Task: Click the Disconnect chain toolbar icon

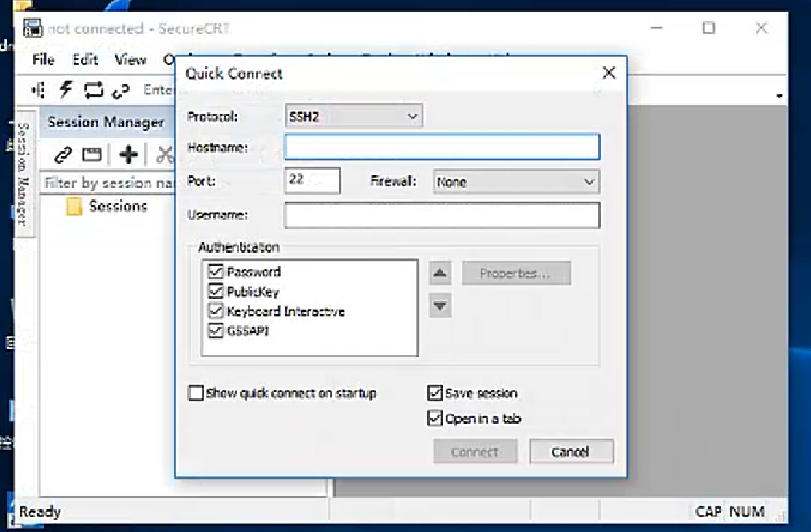Action: [x=121, y=91]
